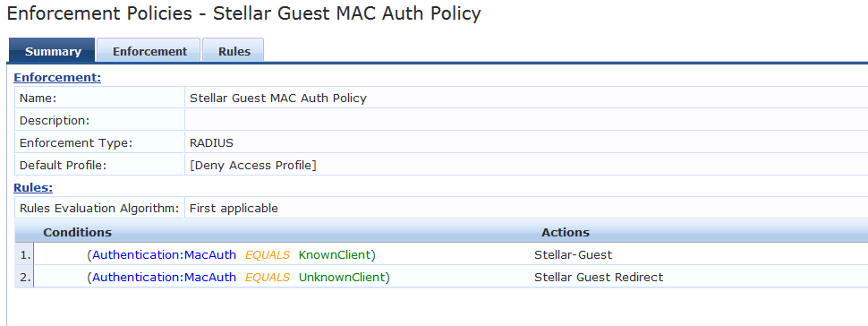Click the Enforcement Type: label
Screen dimensions: 868x326
pyautogui.click(x=76, y=143)
